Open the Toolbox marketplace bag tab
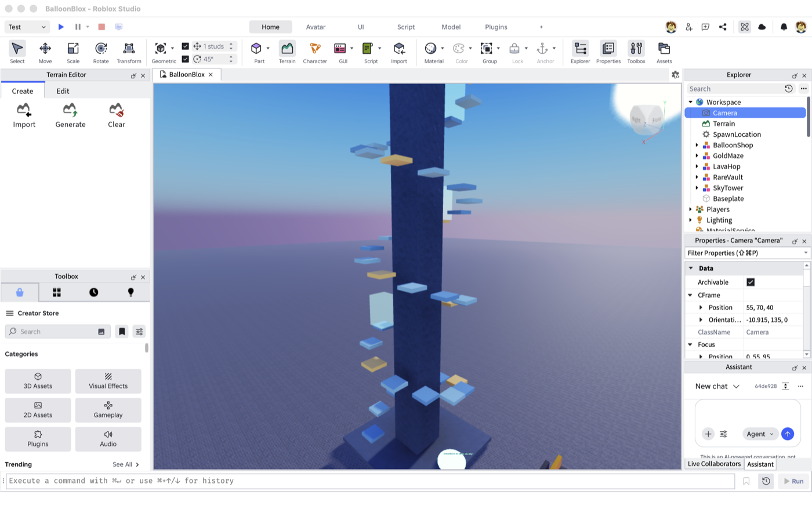The image size is (812, 509). click(20, 292)
